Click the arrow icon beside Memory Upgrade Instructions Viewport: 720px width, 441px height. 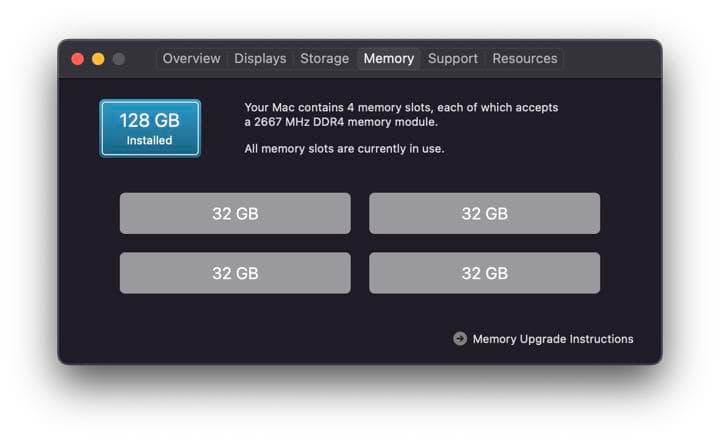pyautogui.click(x=460, y=339)
